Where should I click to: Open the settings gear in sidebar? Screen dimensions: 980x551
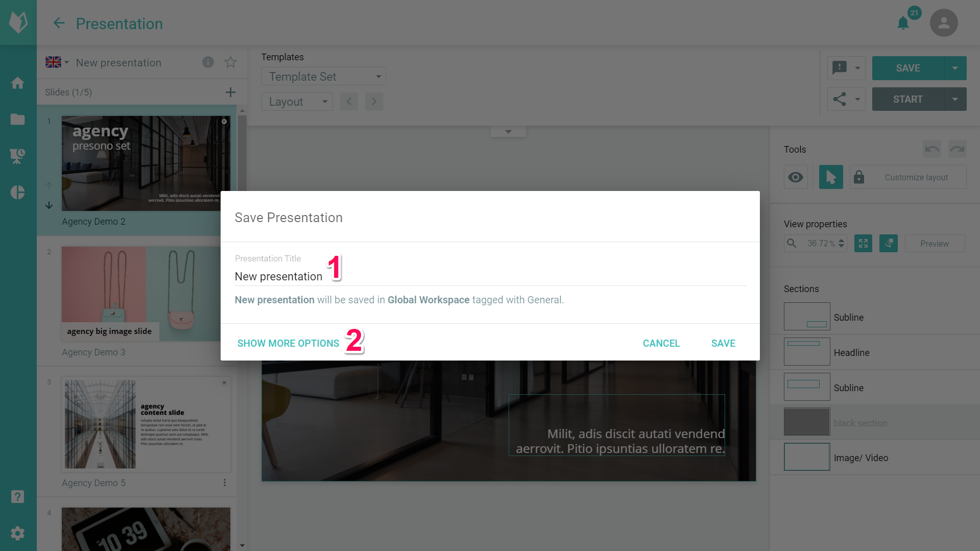point(18,534)
